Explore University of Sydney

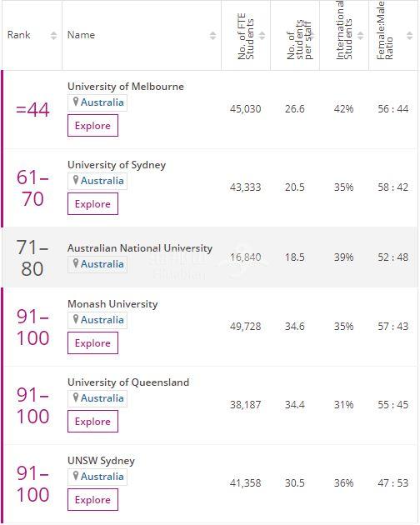click(x=92, y=204)
